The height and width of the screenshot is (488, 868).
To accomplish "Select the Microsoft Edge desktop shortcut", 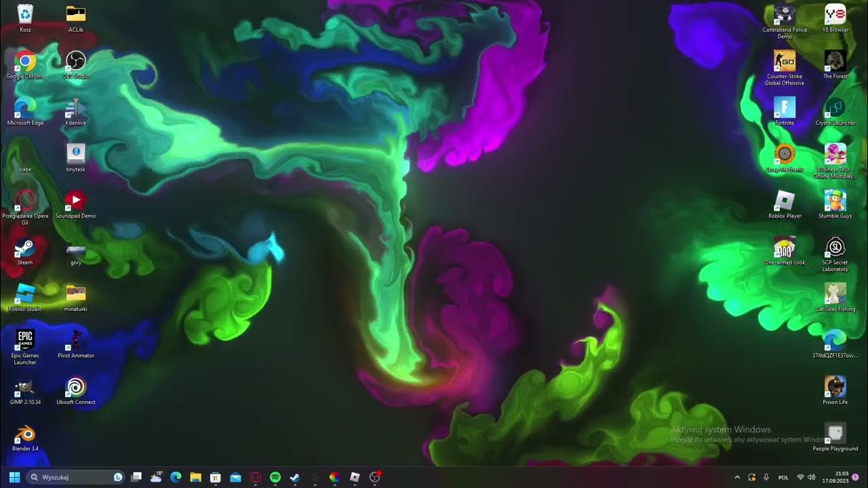I will tap(25, 112).
